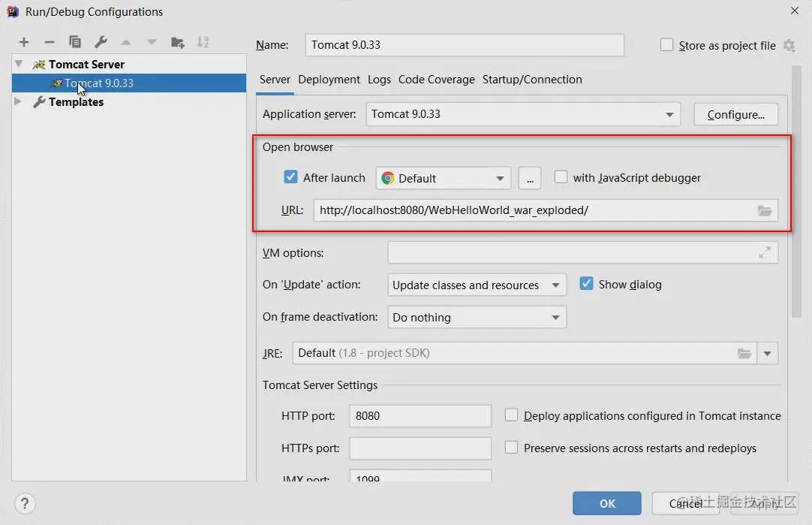Screen dimensions: 812x525
Task: Switch to the Server tab
Action: (275, 80)
